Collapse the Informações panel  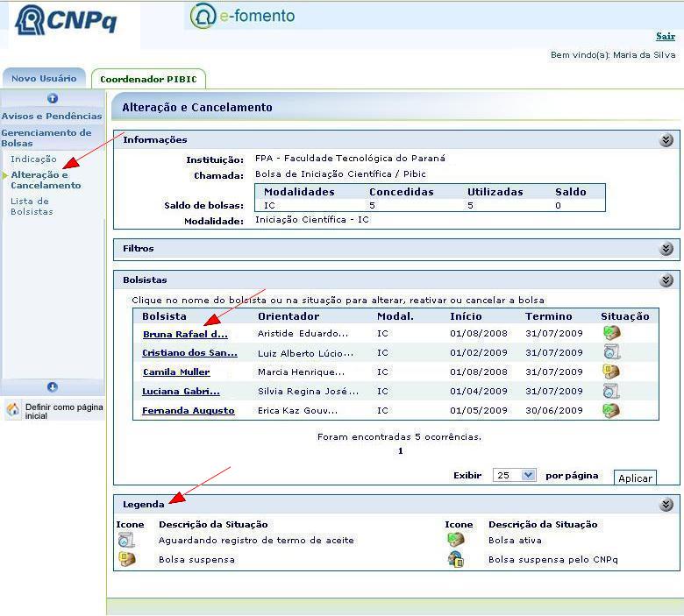[666, 140]
